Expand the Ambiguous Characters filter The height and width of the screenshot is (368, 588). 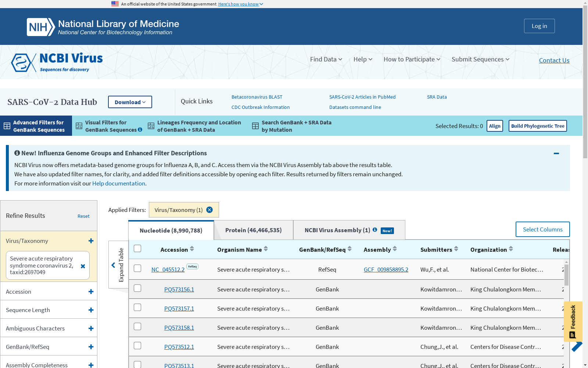[x=91, y=328]
